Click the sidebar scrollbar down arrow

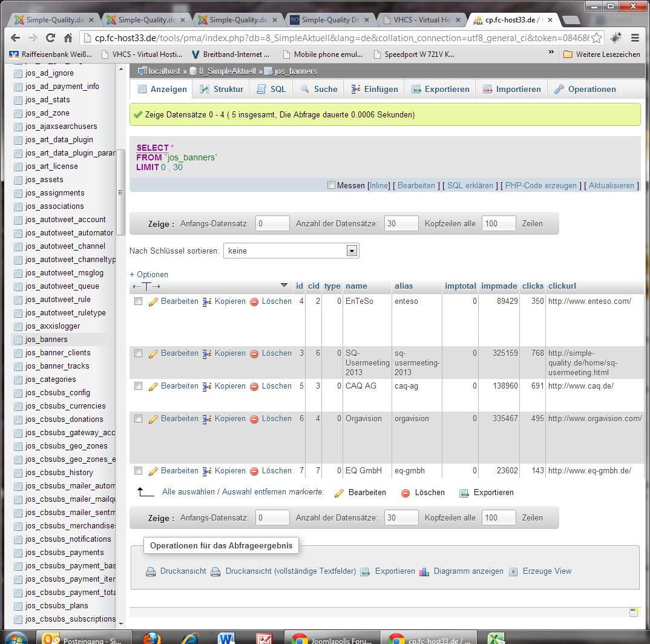pos(120,623)
